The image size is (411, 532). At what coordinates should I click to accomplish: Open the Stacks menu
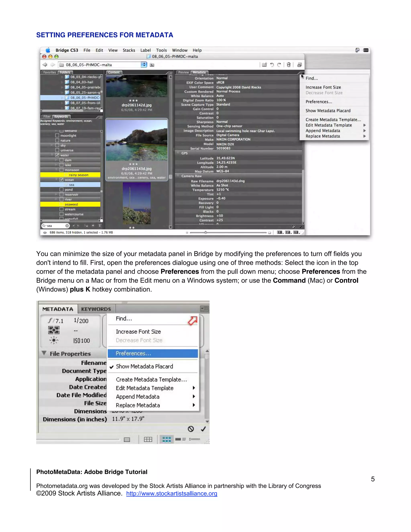129,50
